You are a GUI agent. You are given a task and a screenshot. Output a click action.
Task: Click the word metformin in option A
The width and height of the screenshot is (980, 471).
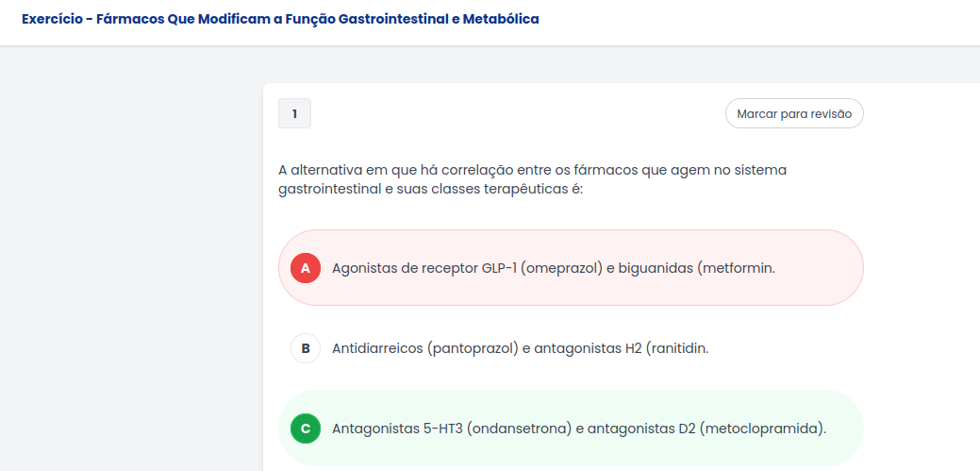(739, 268)
